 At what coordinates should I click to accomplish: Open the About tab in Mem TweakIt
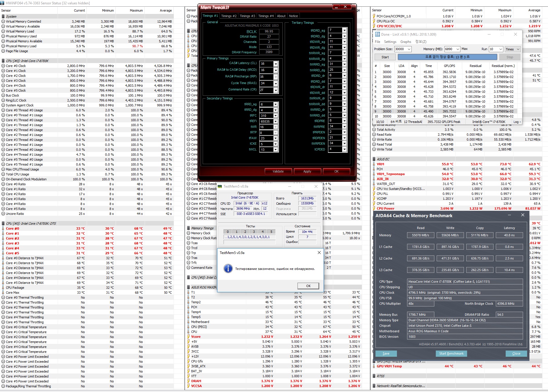(x=281, y=16)
